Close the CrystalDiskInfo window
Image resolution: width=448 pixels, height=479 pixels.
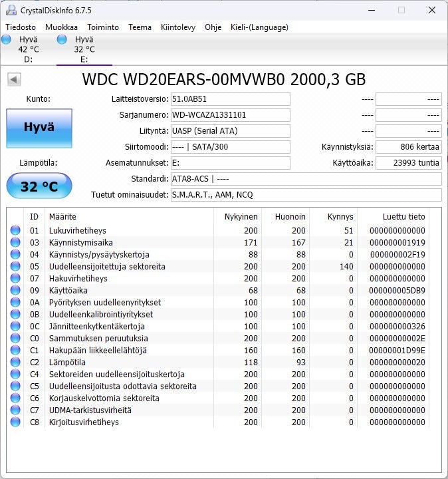432,10
